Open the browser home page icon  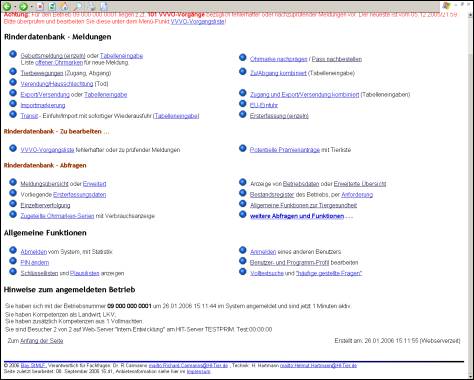pos(64,6)
